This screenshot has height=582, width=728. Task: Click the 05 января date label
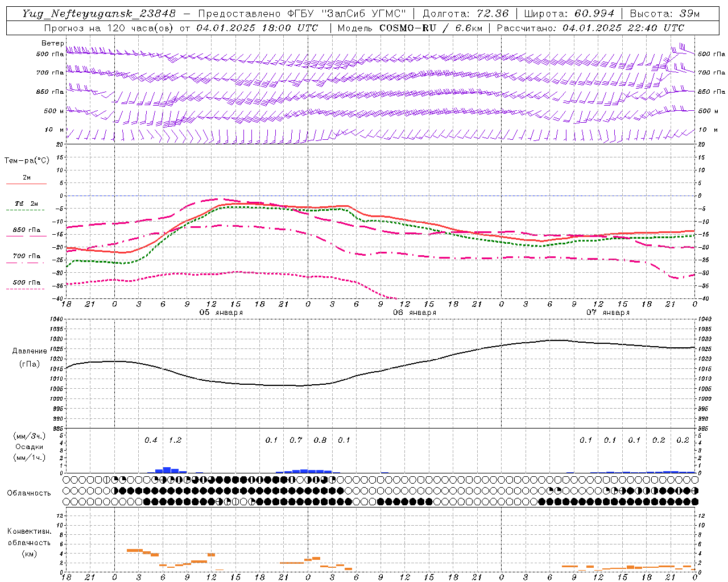point(221,313)
